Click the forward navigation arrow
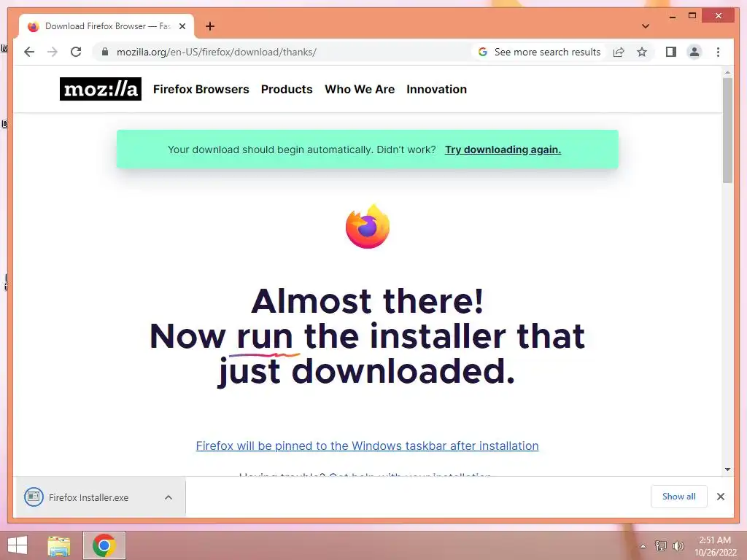The image size is (747, 560). pyautogui.click(x=53, y=52)
